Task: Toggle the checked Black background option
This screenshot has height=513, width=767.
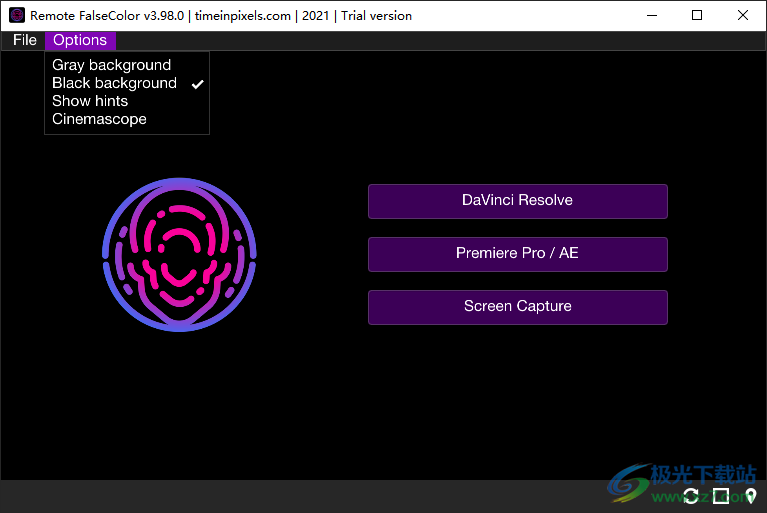Action: click(127, 83)
